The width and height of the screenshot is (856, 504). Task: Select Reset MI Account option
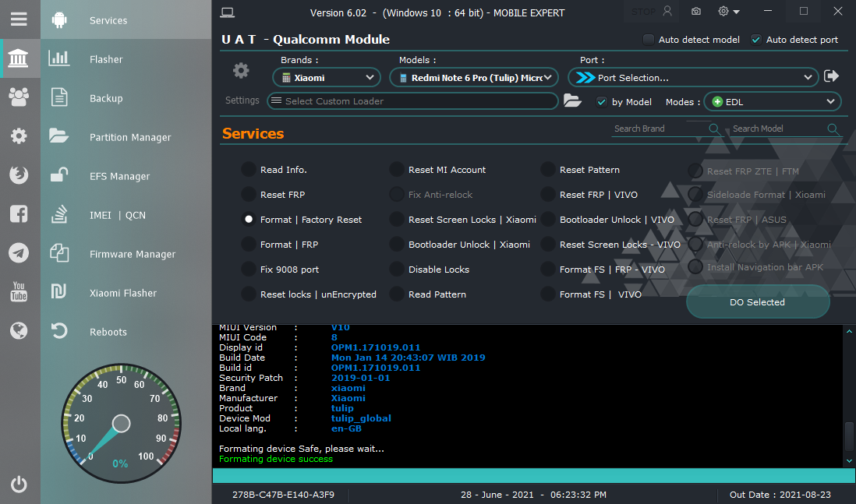tap(396, 170)
